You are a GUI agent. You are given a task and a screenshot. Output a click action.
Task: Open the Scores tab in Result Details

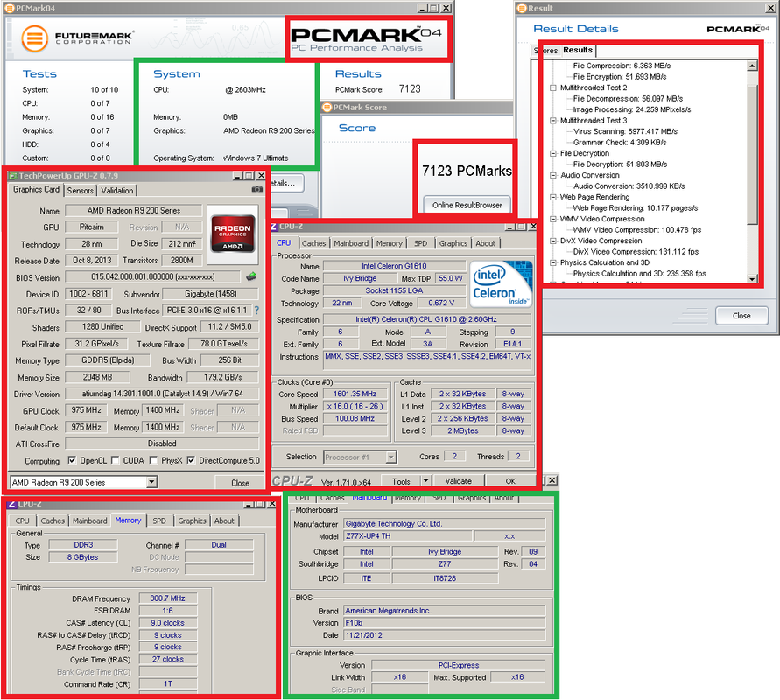545,51
